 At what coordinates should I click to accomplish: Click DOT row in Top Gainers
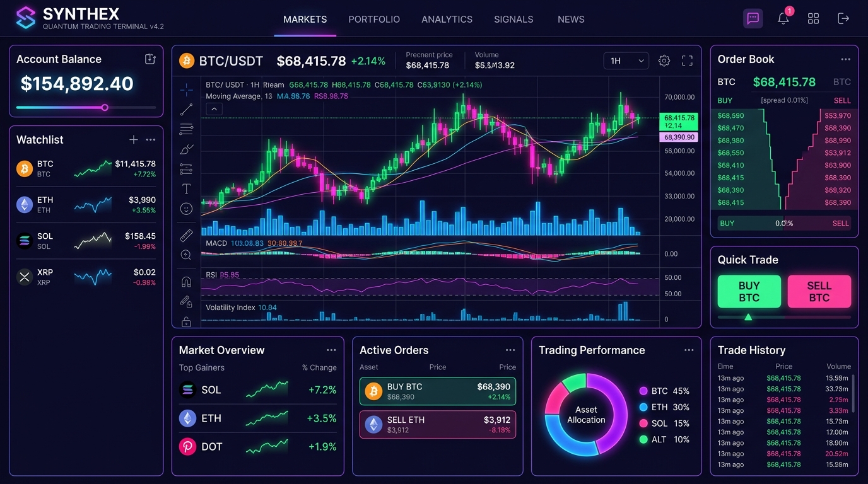click(x=257, y=446)
